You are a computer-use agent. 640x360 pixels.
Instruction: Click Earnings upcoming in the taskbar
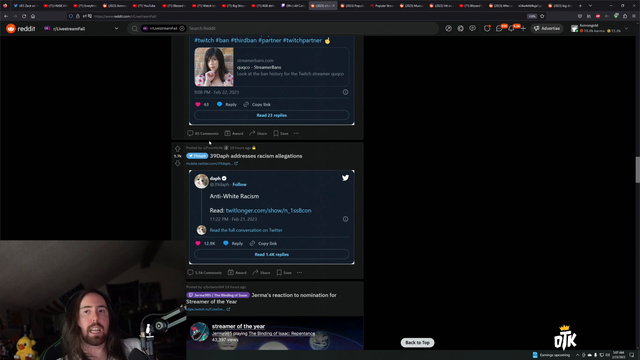[551, 355]
